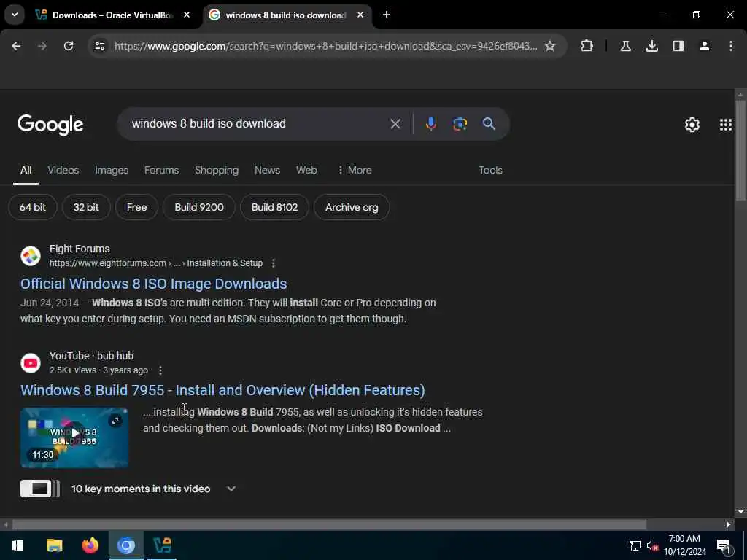This screenshot has height=560, width=747.
Task: Apply the 32 bit filter chip
Action: [x=86, y=208]
